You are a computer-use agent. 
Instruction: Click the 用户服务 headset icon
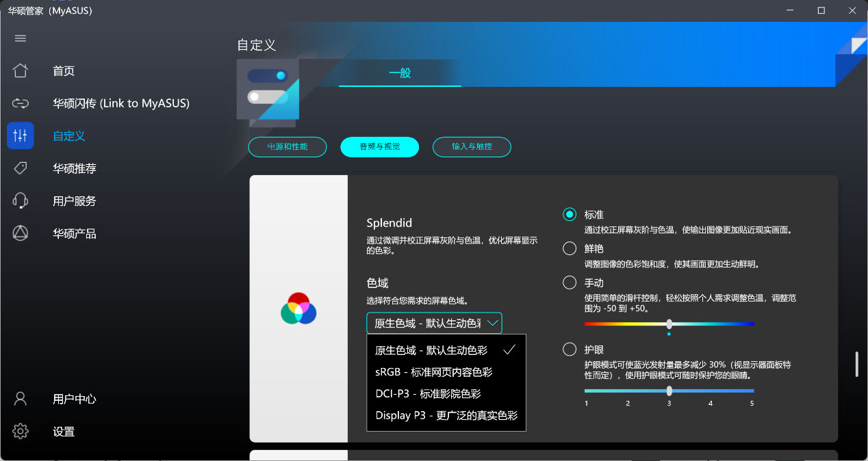tap(21, 201)
